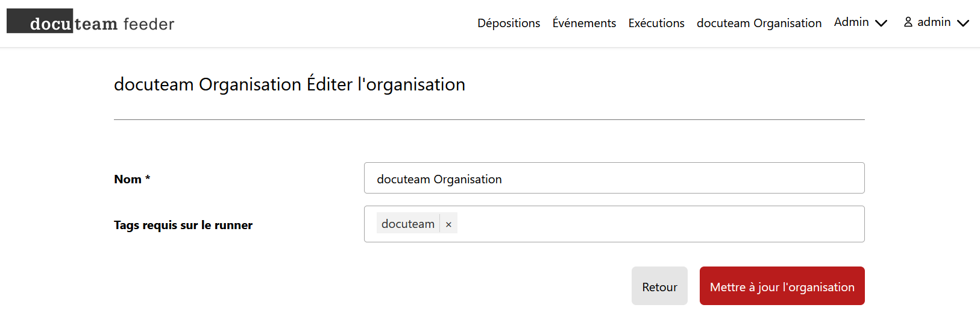Click the docuteam feeder logo
The image size is (980, 328).
(90, 22)
